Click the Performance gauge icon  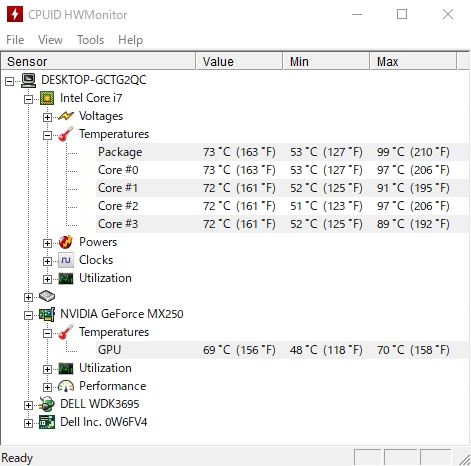tap(66, 386)
